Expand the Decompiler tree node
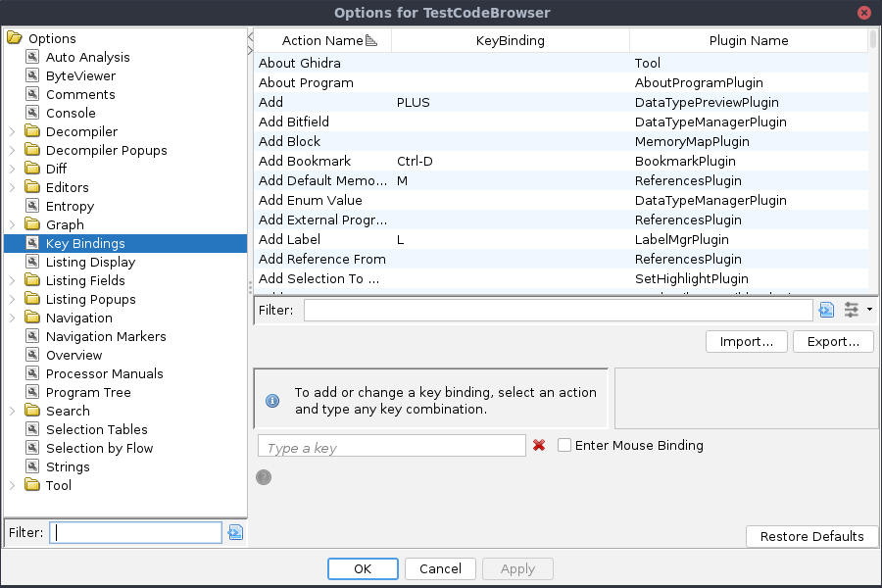882x588 pixels. [x=12, y=131]
